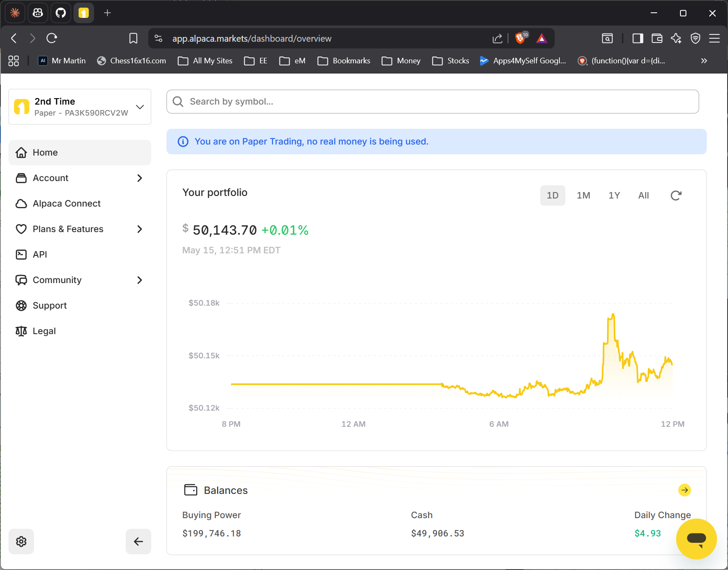Image resolution: width=728 pixels, height=570 pixels.
Task: Open Alpaca Connect page
Action: pos(80,204)
